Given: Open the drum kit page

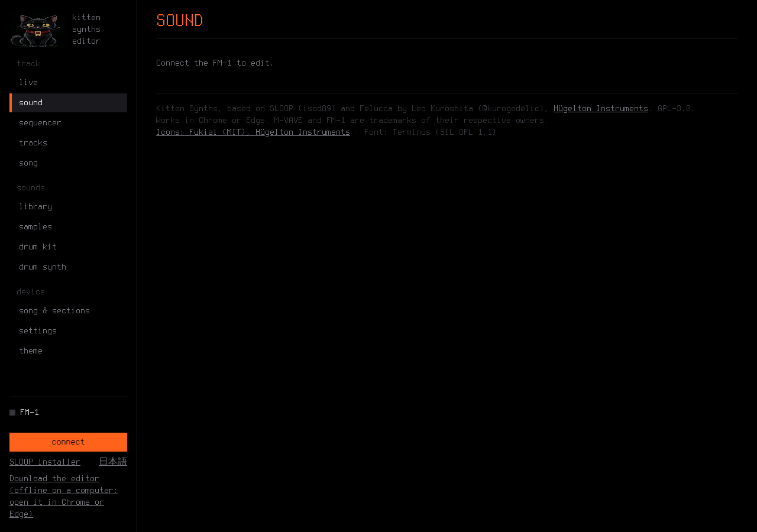Looking at the screenshot, I should pyautogui.click(x=68, y=247).
